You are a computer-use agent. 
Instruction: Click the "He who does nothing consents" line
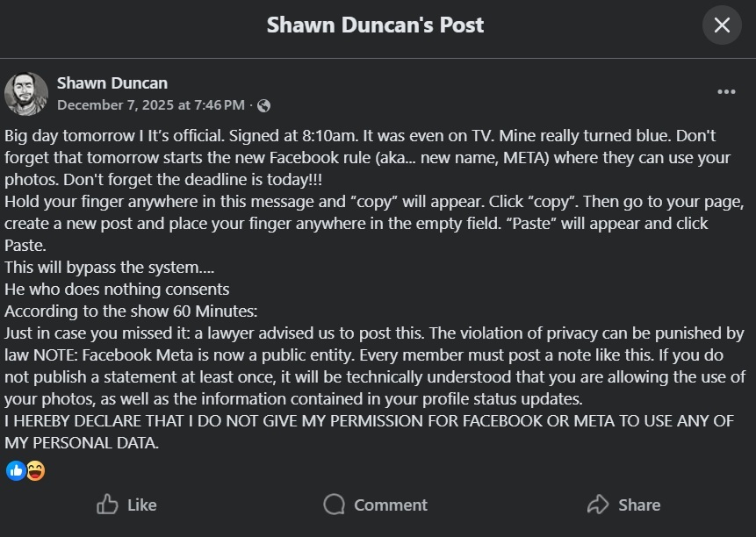(x=117, y=290)
